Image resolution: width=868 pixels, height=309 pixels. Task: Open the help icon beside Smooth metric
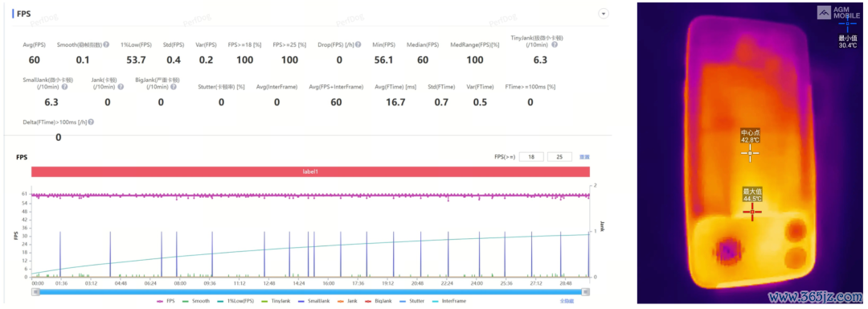pos(106,44)
